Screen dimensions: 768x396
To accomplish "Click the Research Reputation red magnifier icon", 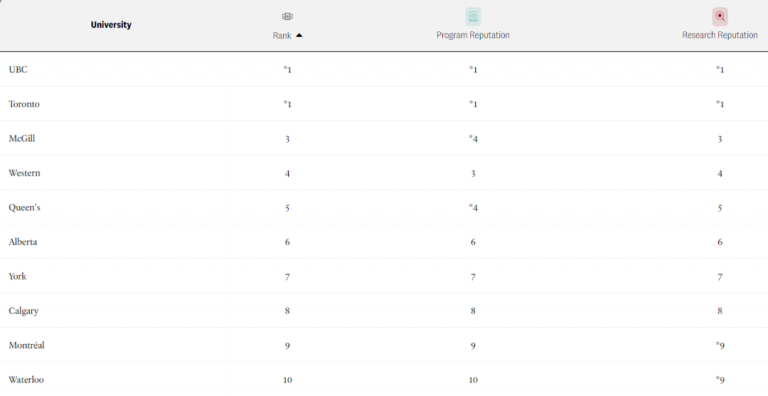I will tap(720, 17).
